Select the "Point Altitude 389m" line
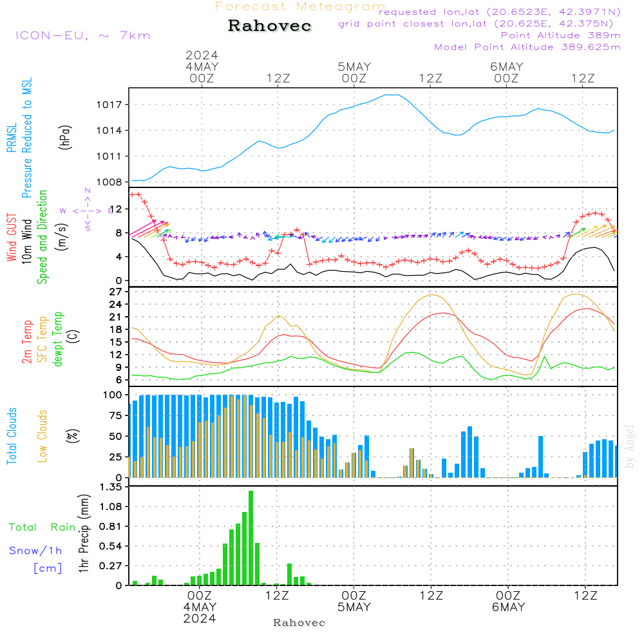Viewport: 644px width, 644px height. click(561, 35)
